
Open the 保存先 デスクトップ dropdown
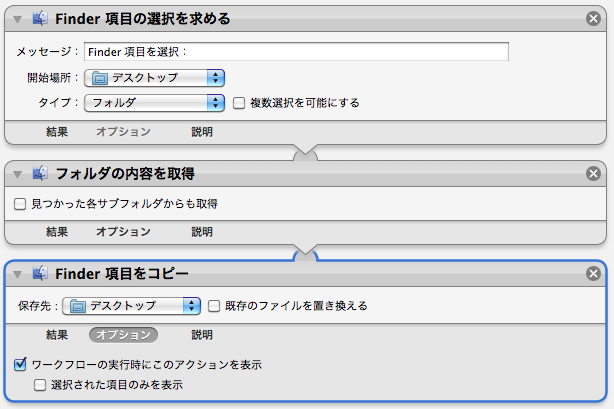[x=133, y=305]
